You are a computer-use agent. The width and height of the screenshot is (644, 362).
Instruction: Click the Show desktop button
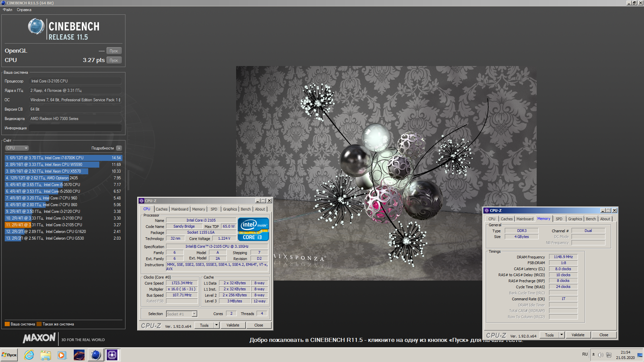[x=640, y=355]
